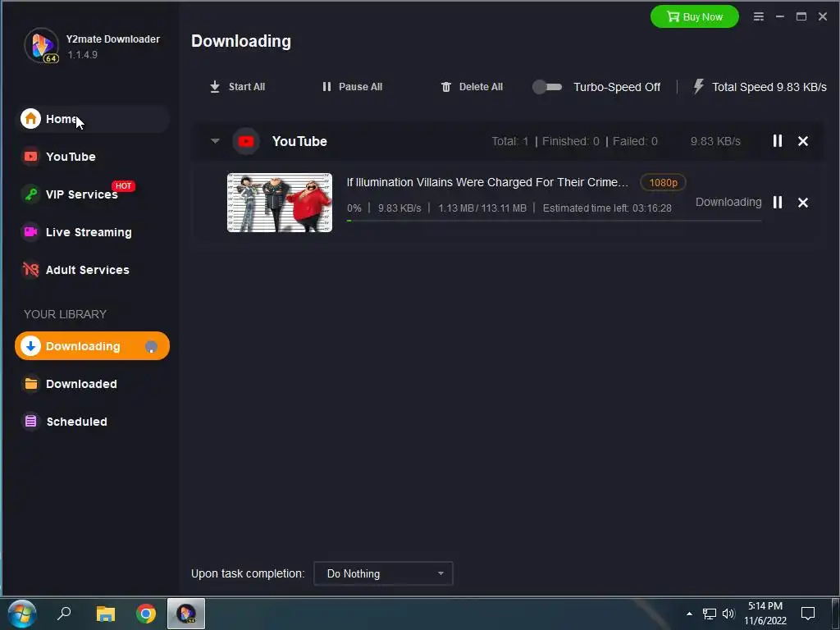840x630 pixels.
Task: Click the 1080p quality badge
Action: 663,183
